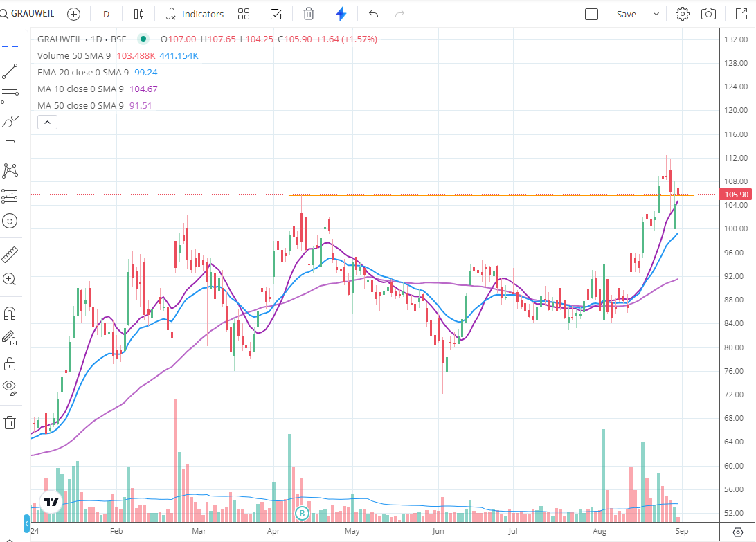Click the orange horizontal resistance line

pyautogui.click(x=491, y=195)
